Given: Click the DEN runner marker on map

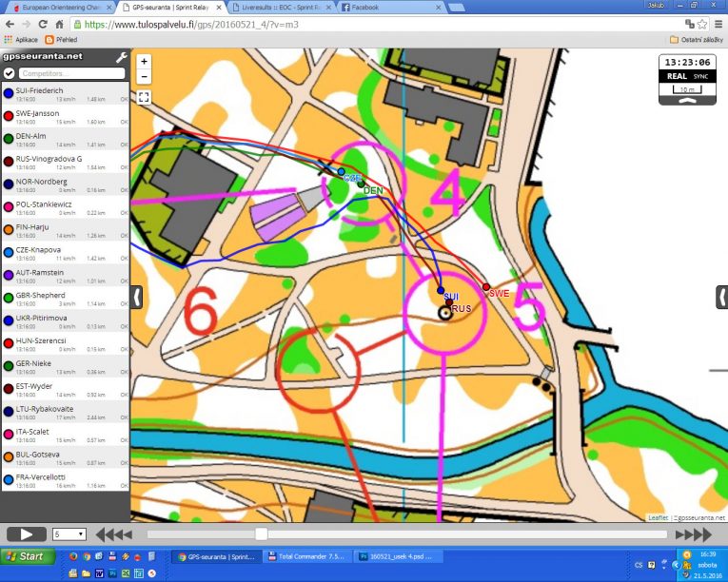Looking at the screenshot, I should tap(362, 184).
